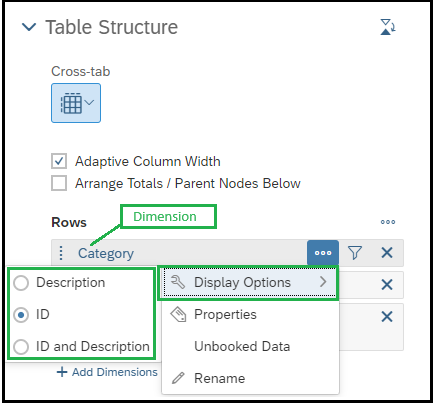Select Unbooked Data menu entry
This screenshot has height=404, width=433.
click(x=242, y=346)
